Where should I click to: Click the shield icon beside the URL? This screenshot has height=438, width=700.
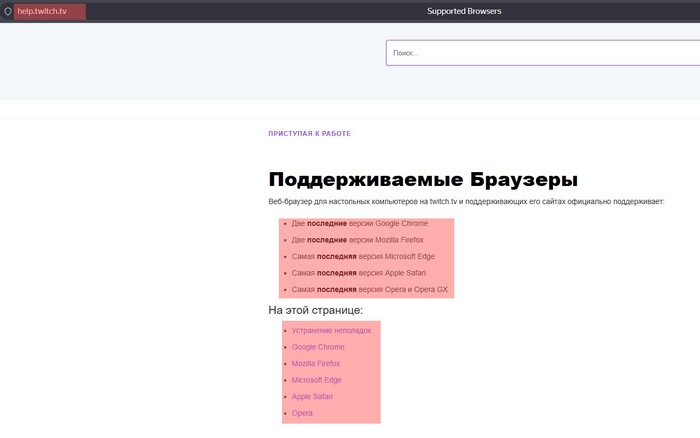click(x=8, y=12)
